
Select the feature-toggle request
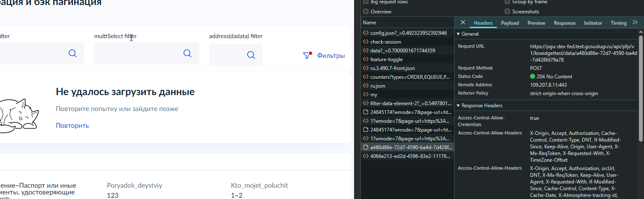[x=407, y=59]
